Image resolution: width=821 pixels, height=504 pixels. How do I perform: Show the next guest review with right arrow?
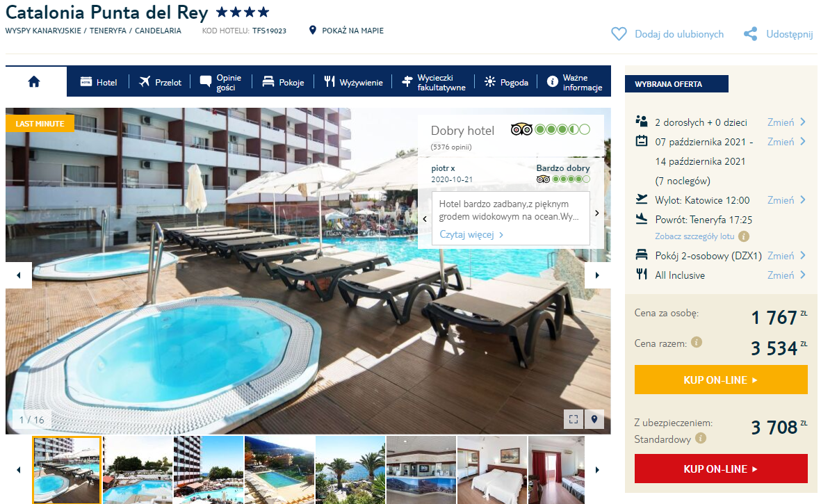pos(597,213)
